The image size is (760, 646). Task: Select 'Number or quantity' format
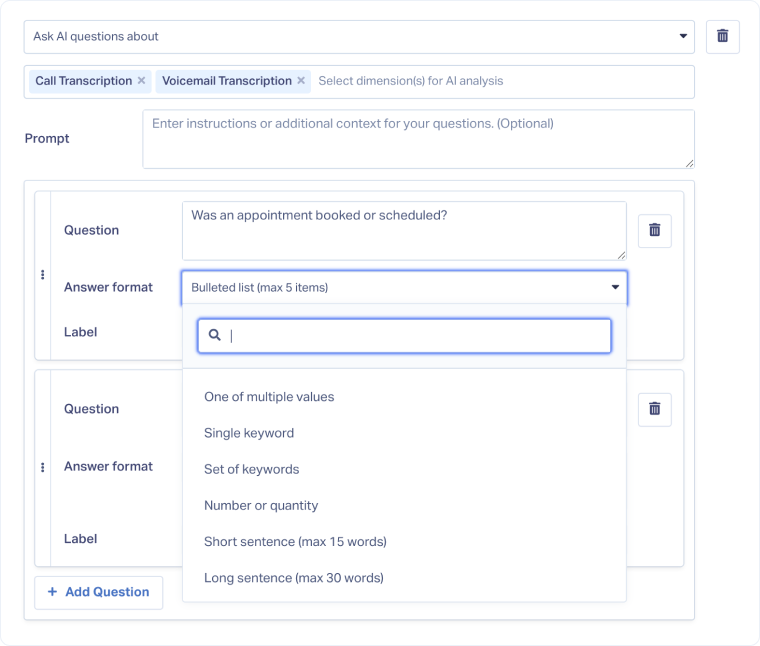coord(261,505)
